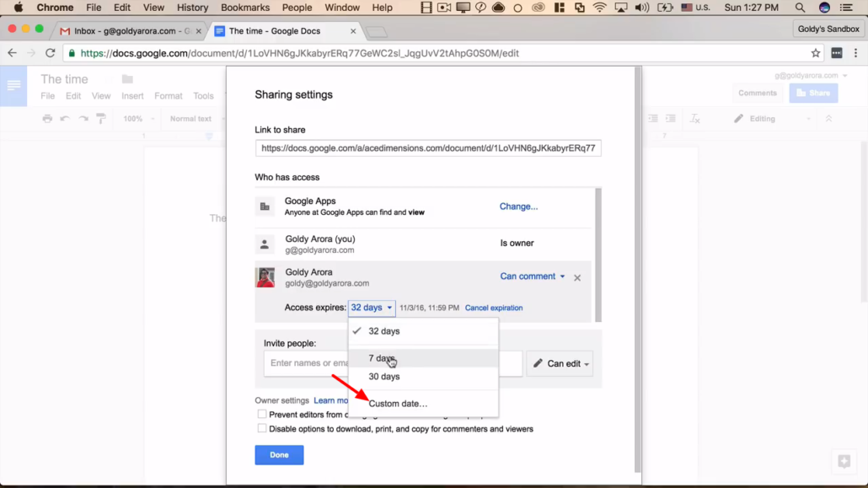Viewport: 868px width, 488px height.
Task: Click the decrease indent icon
Action: coord(653,119)
